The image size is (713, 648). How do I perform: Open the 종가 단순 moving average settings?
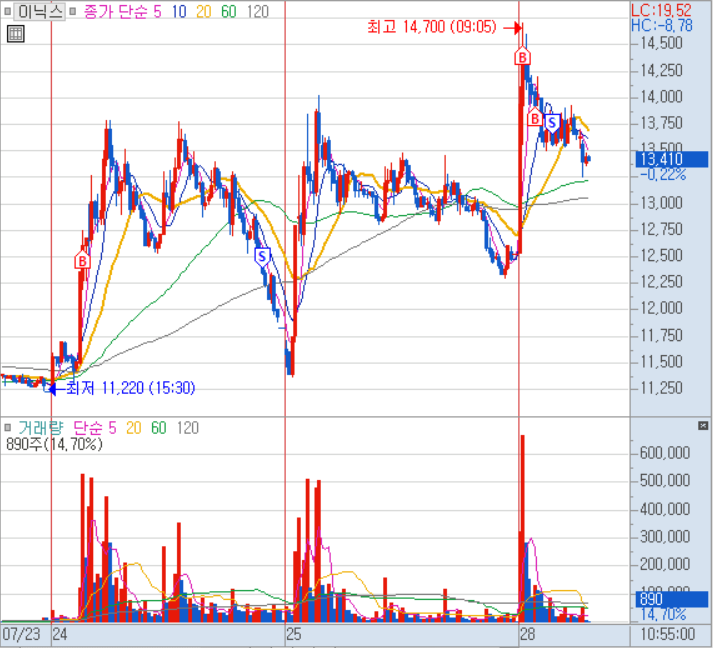point(115,12)
